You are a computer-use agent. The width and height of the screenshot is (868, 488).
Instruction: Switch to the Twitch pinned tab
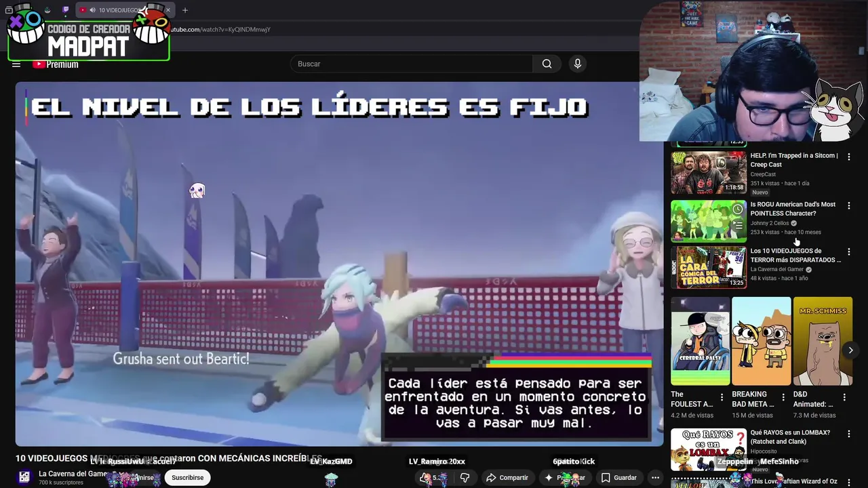(x=66, y=10)
